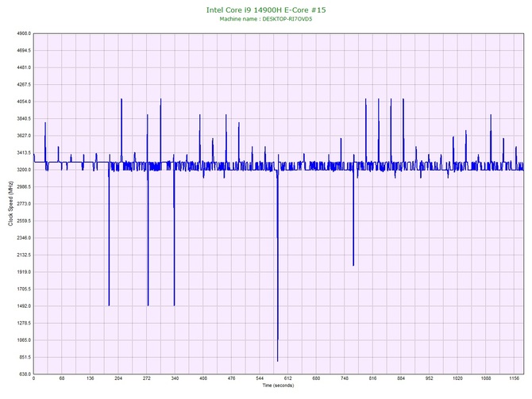The width and height of the screenshot is (532, 399).
Task: Click the 136 time-axis tick label
Action: point(90,378)
